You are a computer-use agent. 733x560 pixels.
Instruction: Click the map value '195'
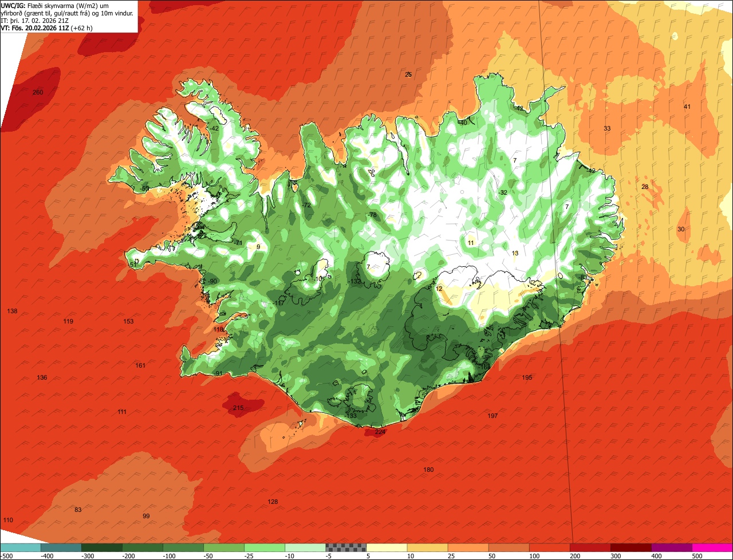coord(527,377)
